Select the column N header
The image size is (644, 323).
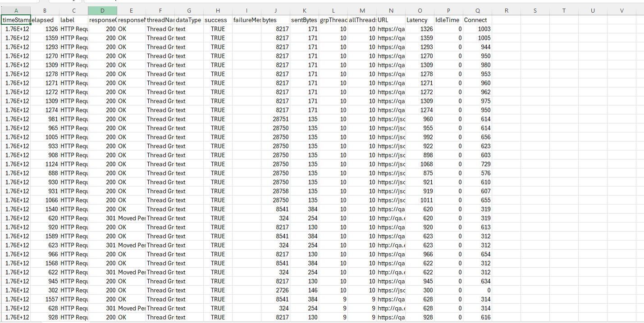click(391, 10)
